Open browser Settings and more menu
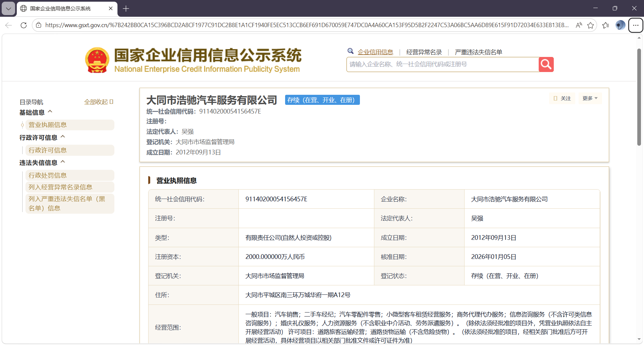644x345 pixels. (x=636, y=25)
